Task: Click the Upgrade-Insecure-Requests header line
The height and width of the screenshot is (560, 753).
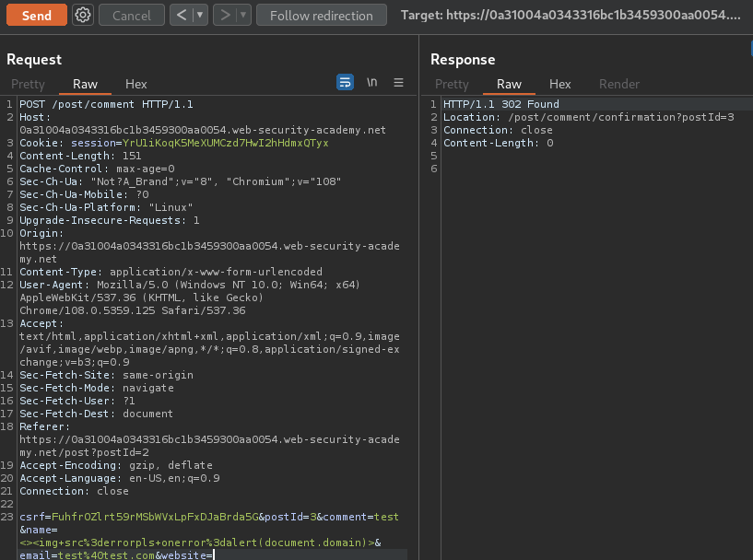Action: [110, 220]
